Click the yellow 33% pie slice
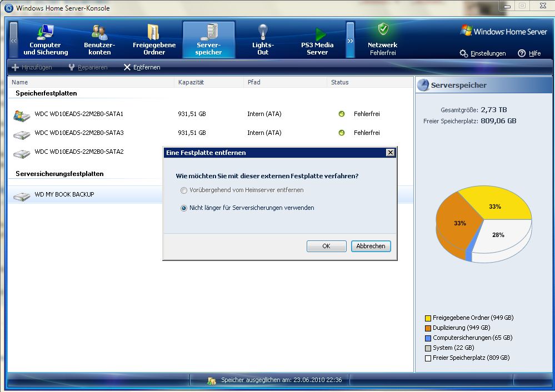 pos(495,204)
